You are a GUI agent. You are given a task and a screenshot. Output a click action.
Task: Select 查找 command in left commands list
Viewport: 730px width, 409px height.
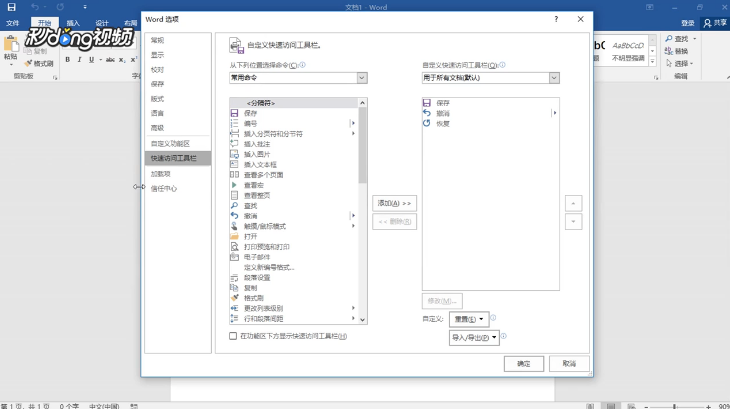(294, 206)
